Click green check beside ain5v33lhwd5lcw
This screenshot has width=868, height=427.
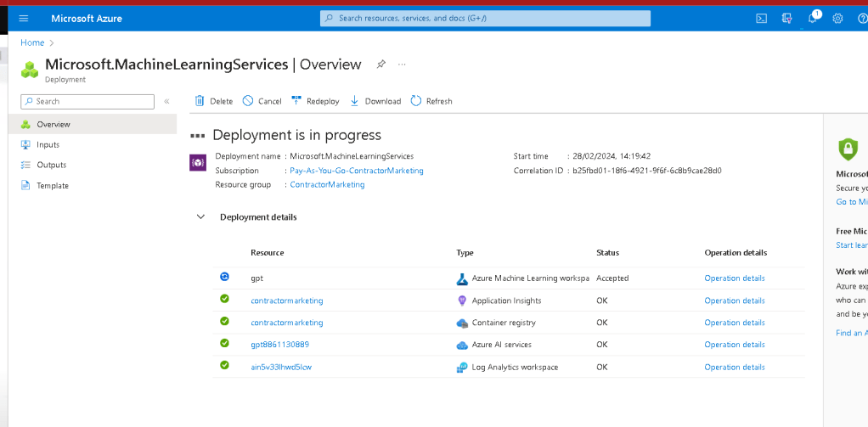pos(224,365)
